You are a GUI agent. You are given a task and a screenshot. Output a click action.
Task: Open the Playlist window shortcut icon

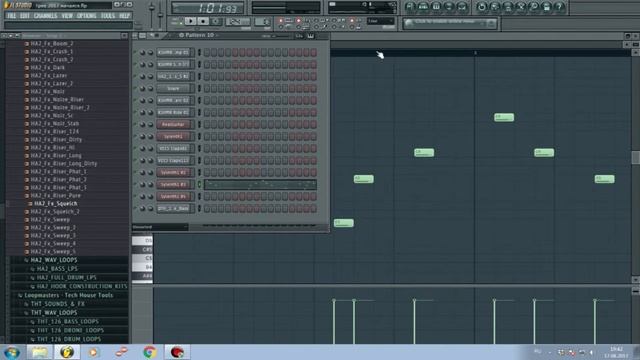410,7
